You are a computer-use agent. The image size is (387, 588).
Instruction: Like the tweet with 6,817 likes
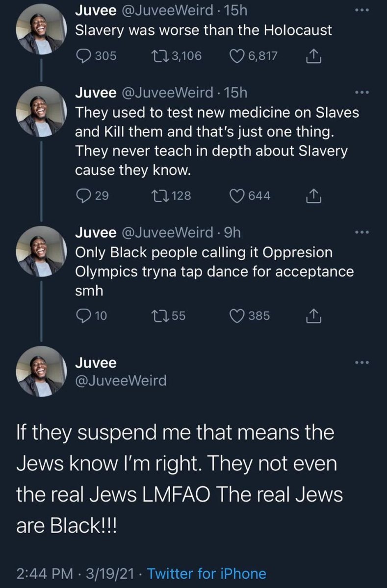point(237,56)
